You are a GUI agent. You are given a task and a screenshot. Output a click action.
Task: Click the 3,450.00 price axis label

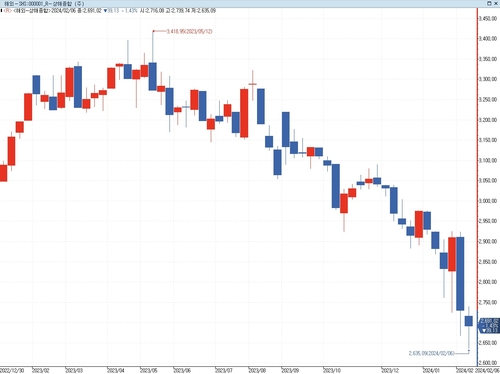point(488,19)
